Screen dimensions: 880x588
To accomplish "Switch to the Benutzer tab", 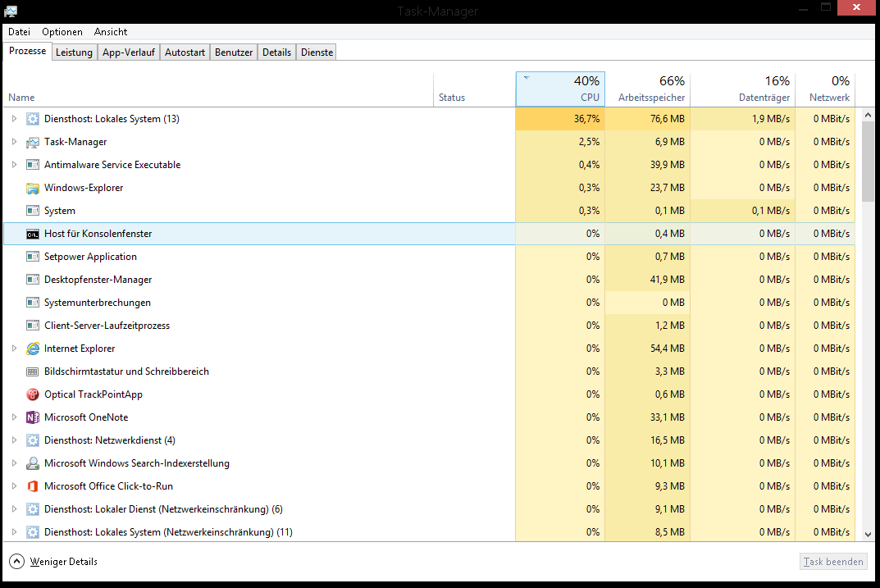I will tap(234, 52).
